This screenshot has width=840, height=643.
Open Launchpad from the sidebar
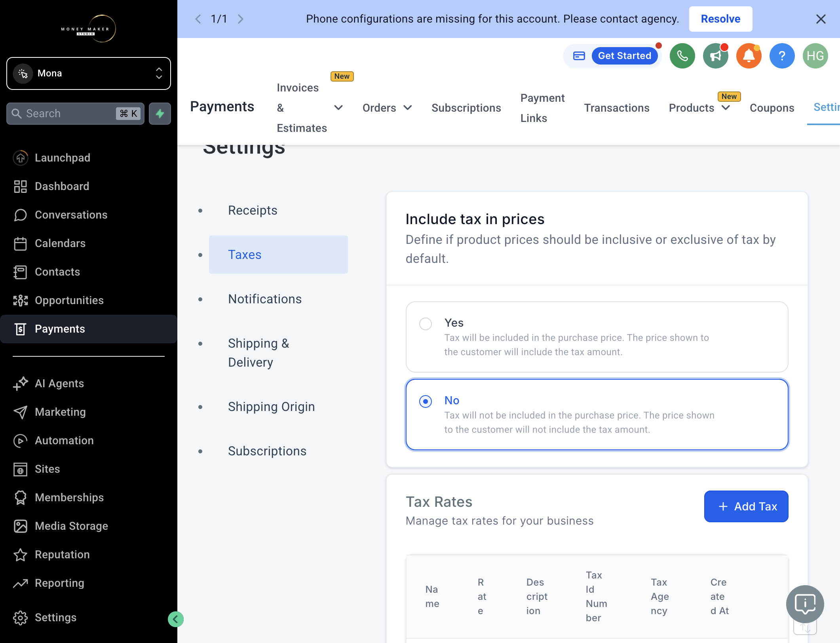[x=89, y=158]
